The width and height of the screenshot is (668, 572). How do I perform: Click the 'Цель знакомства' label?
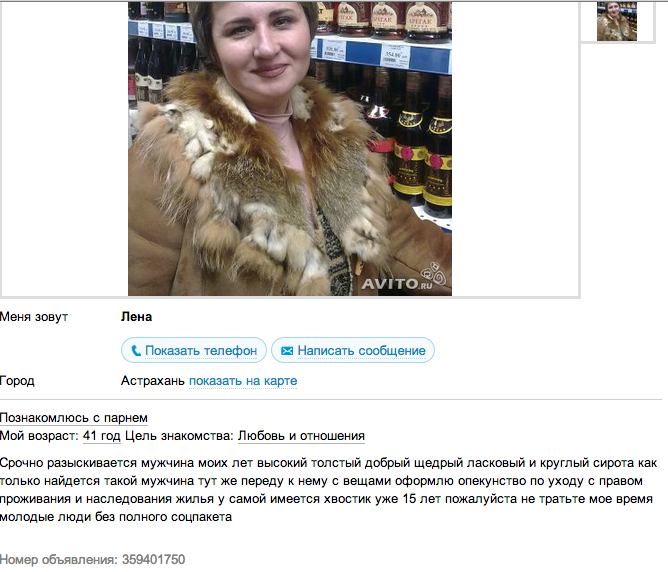tap(179, 436)
